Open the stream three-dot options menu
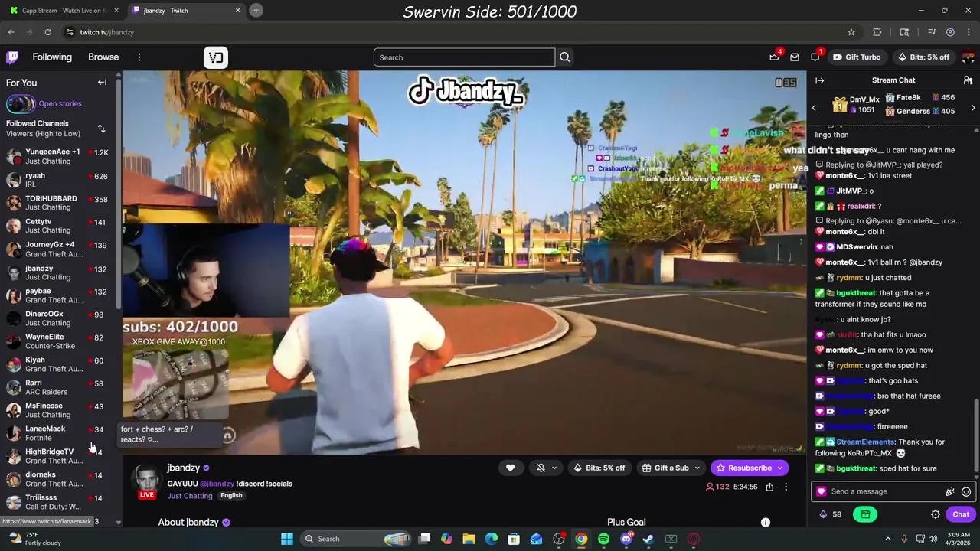 pyautogui.click(x=786, y=487)
